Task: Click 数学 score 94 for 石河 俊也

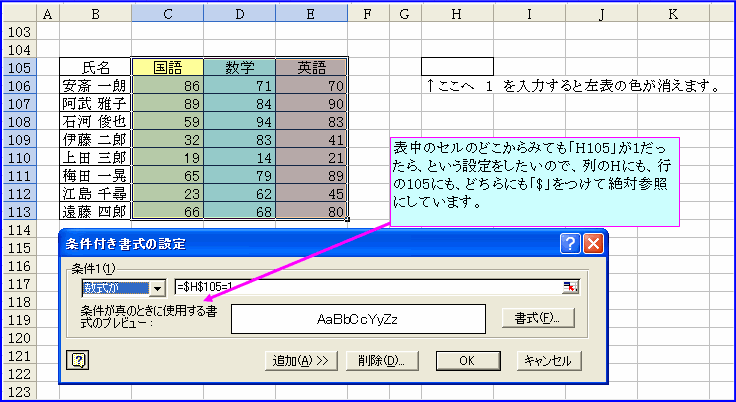Action: pos(240,121)
